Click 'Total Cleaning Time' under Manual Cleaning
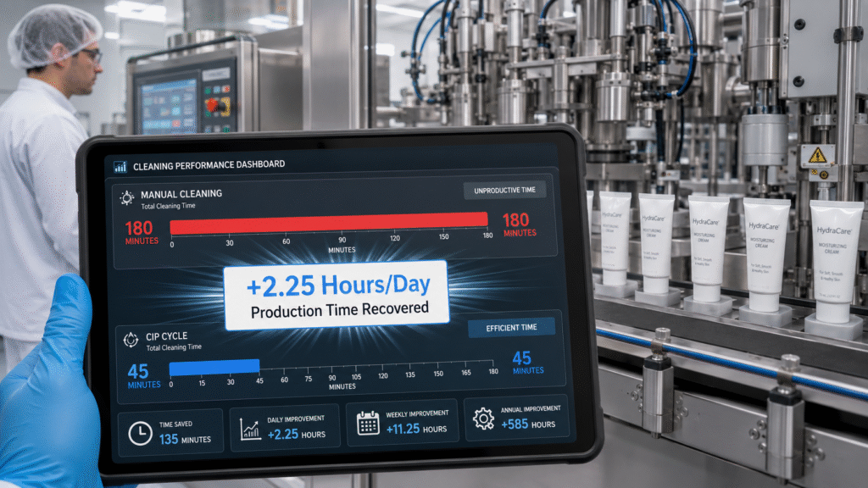 click(x=168, y=206)
